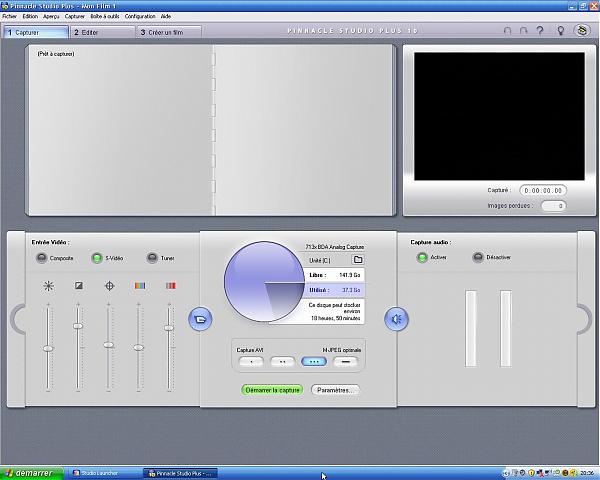Show hidden tray icons arrow
The height and width of the screenshot is (480, 600).
coord(506,473)
